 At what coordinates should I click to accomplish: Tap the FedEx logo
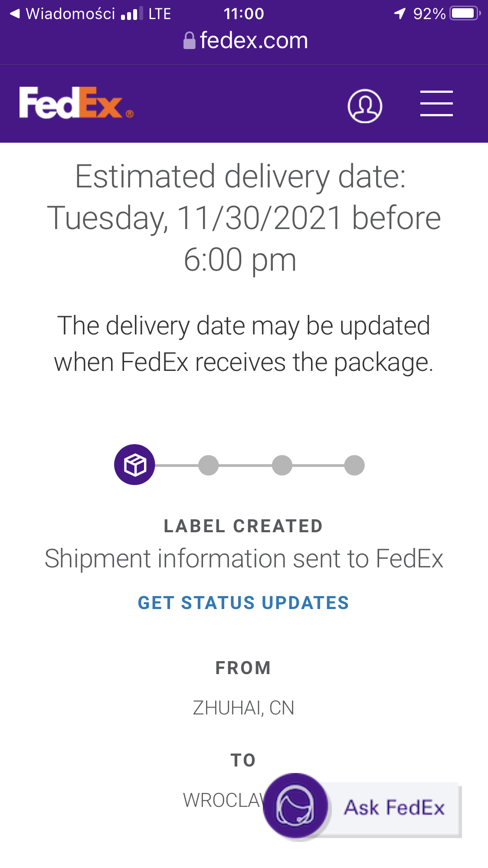(76, 103)
